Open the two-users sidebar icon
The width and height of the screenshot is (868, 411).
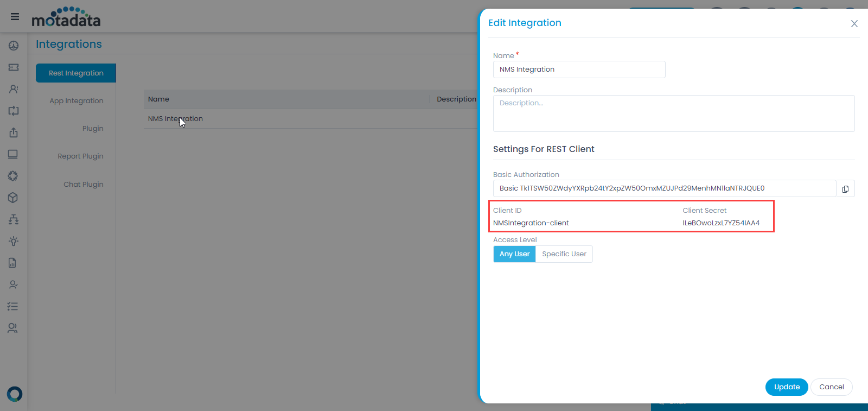click(x=13, y=328)
